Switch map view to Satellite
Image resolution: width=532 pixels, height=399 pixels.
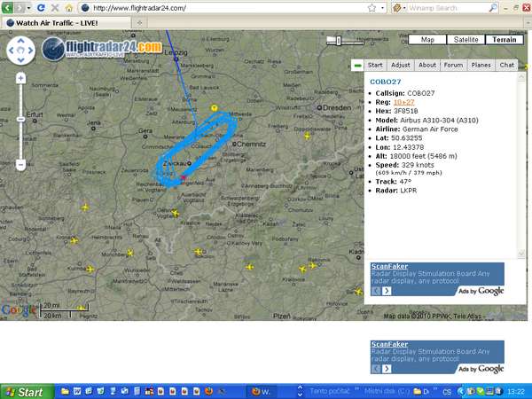(465, 40)
